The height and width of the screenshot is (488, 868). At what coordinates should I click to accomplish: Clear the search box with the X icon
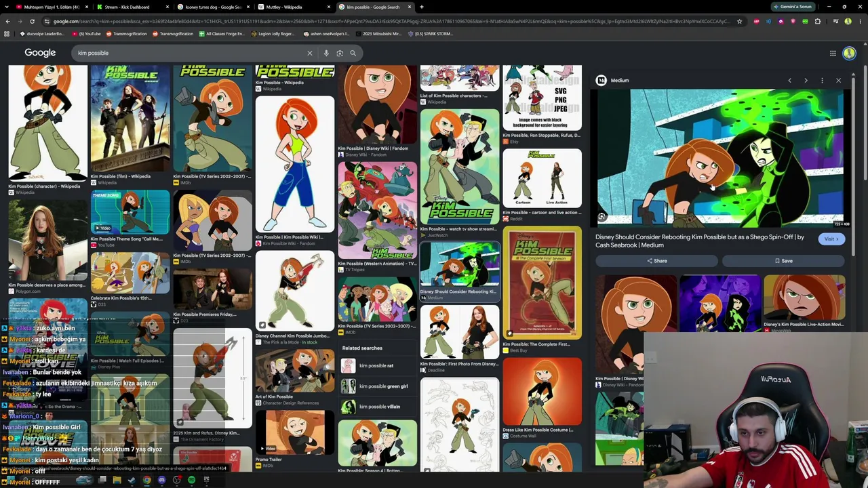point(310,53)
